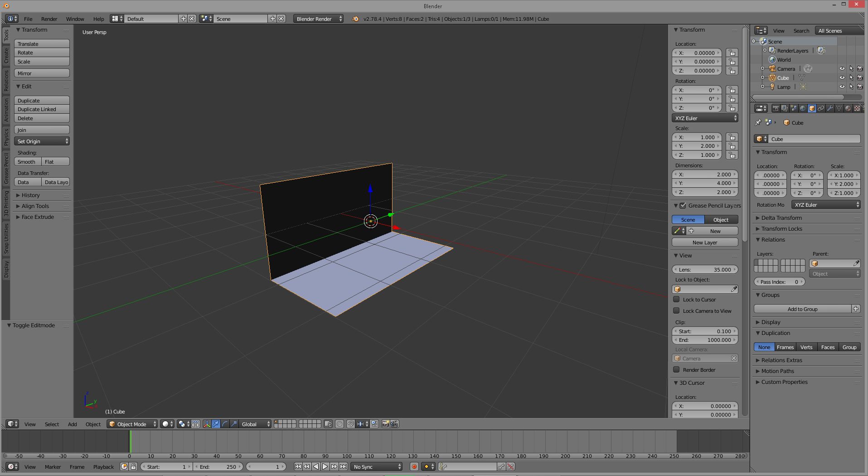Open the Help menu
The width and height of the screenshot is (868, 476).
pos(98,19)
